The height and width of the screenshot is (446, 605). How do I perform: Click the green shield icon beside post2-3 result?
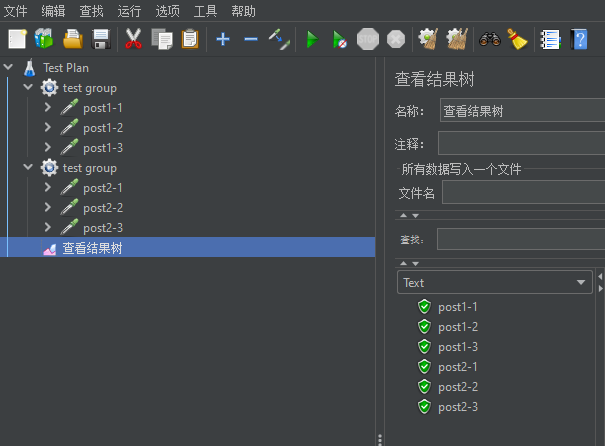pos(424,407)
